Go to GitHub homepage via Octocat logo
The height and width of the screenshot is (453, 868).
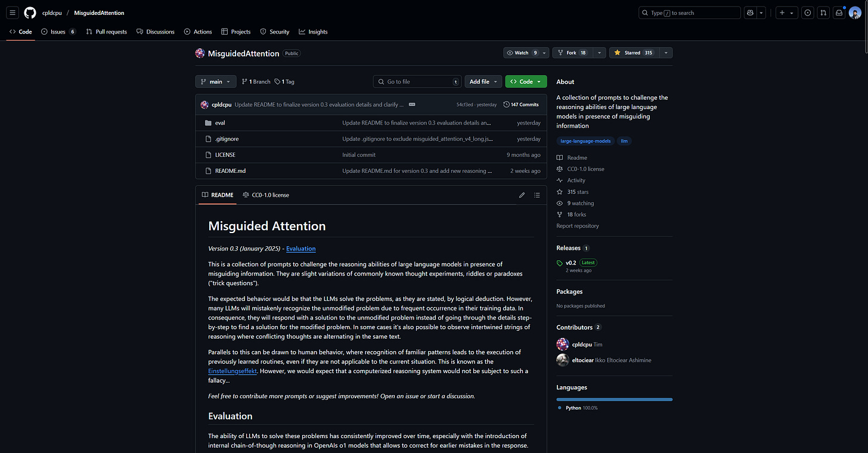[30, 13]
